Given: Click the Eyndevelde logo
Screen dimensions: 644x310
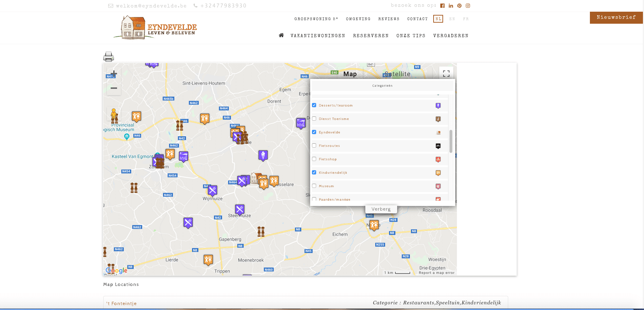Looking at the screenshot, I should tap(155, 27).
